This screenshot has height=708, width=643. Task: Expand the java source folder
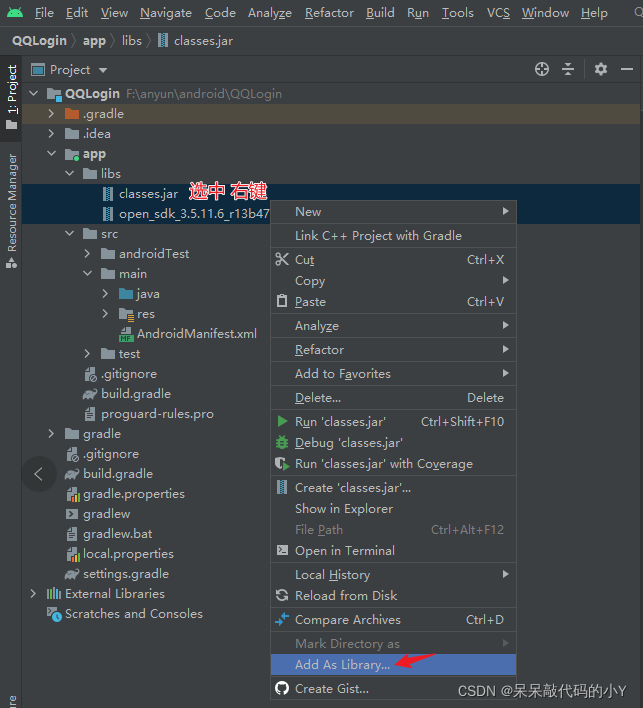point(105,293)
